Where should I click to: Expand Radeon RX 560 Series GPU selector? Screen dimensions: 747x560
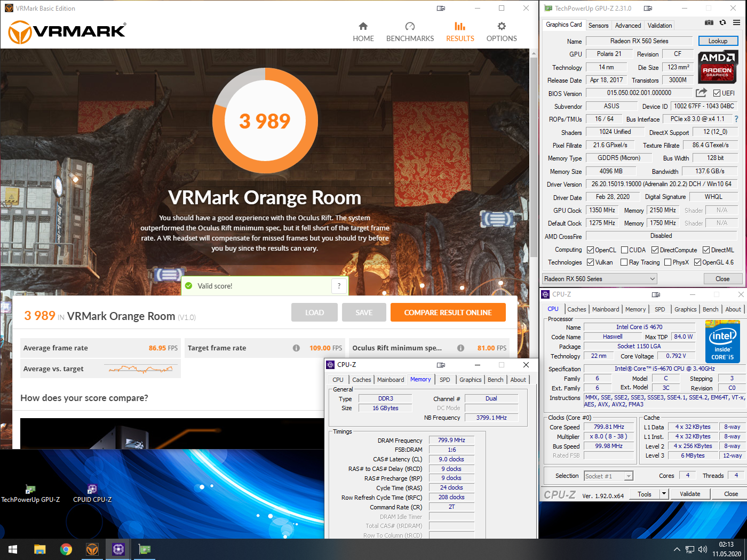(600, 279)
